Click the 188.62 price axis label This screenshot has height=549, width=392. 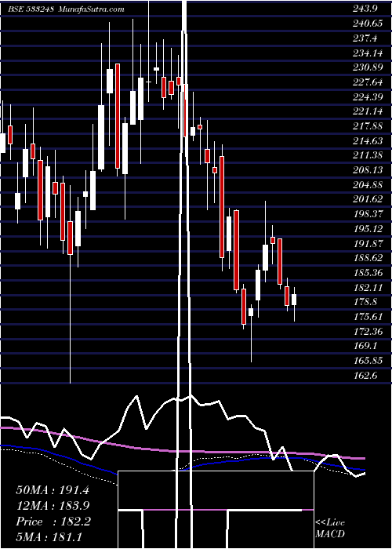(x=368, y=258)
